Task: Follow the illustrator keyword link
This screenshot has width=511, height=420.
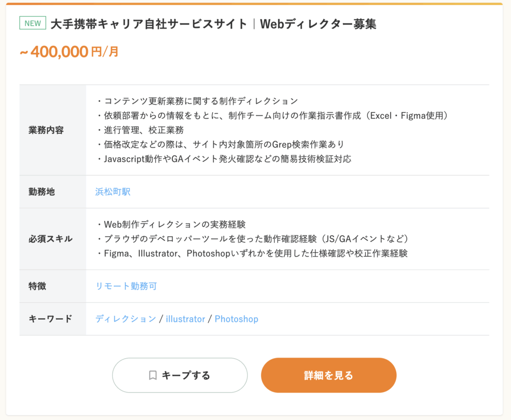Action: click(x=186, y=319)
